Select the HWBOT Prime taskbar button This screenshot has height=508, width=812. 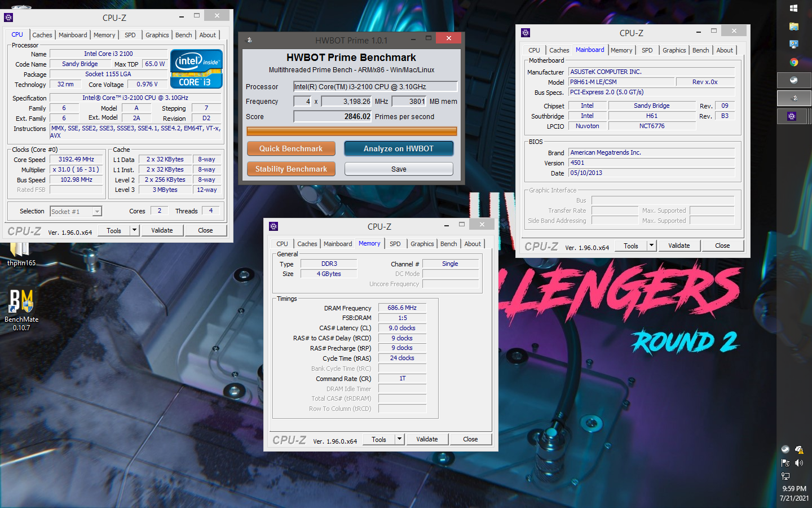click(794, 98)
